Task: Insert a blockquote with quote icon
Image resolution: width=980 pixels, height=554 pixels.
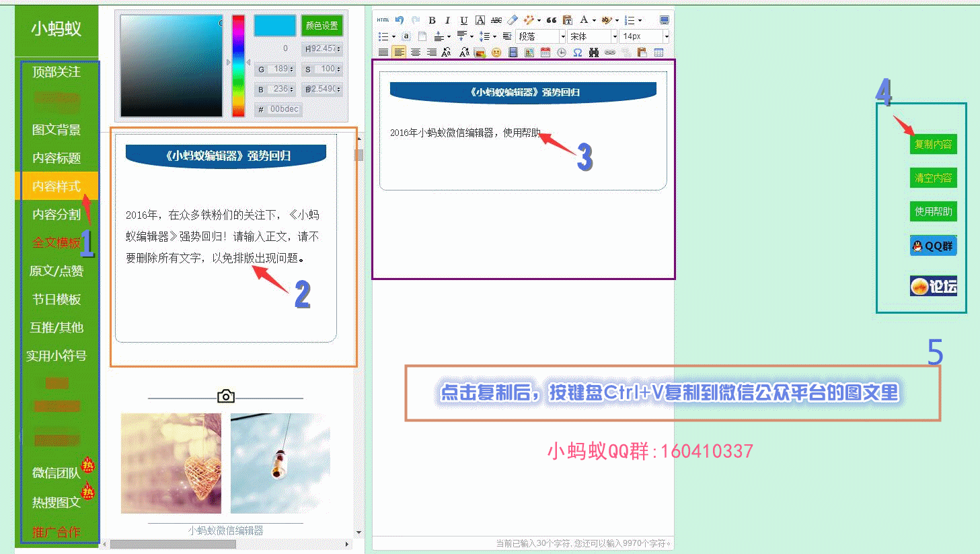Action: (x=552, y=20)
